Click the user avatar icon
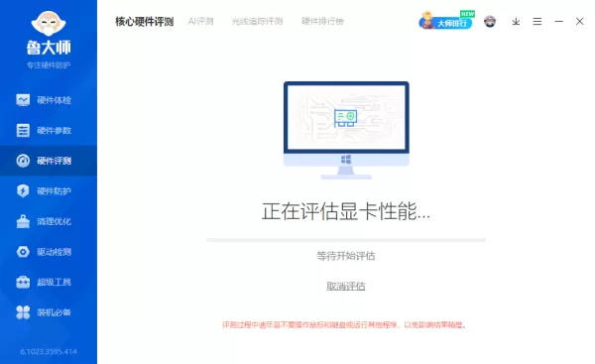This screenshot has height=364, width=595. pos(490,21)
